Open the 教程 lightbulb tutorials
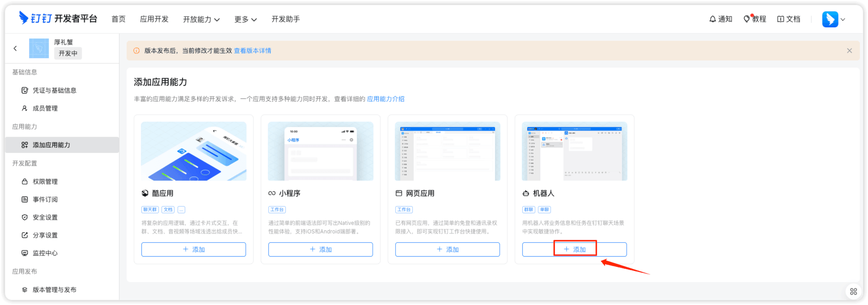Screen dimensions: 868x305 755,19
